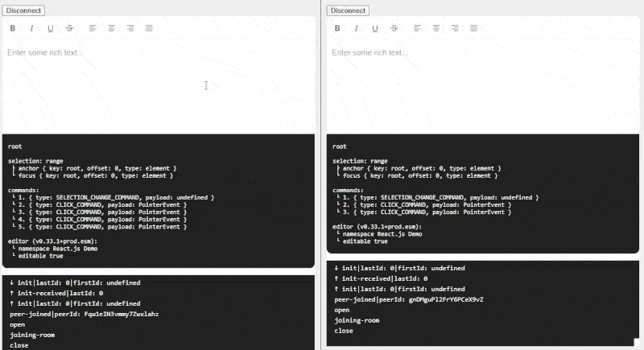This screenshot has width=644, height=350.
Task: Click peer-joined Fqw1eIN3vmmy7Zwxlahz log line
Action: pos(85,314)
